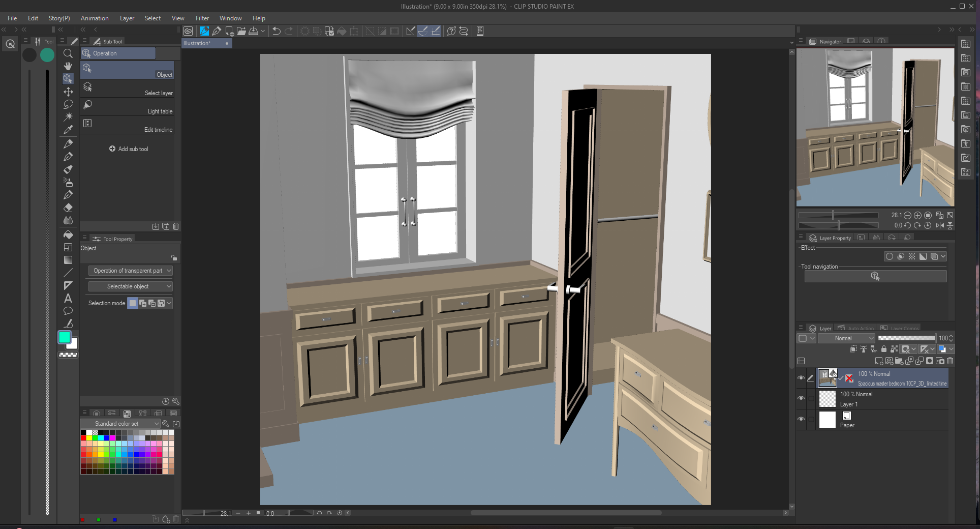The height and width of the screenshot is (529, 980).
Task: Choose the Select layer sub tool
Action: tap(127, 89)
